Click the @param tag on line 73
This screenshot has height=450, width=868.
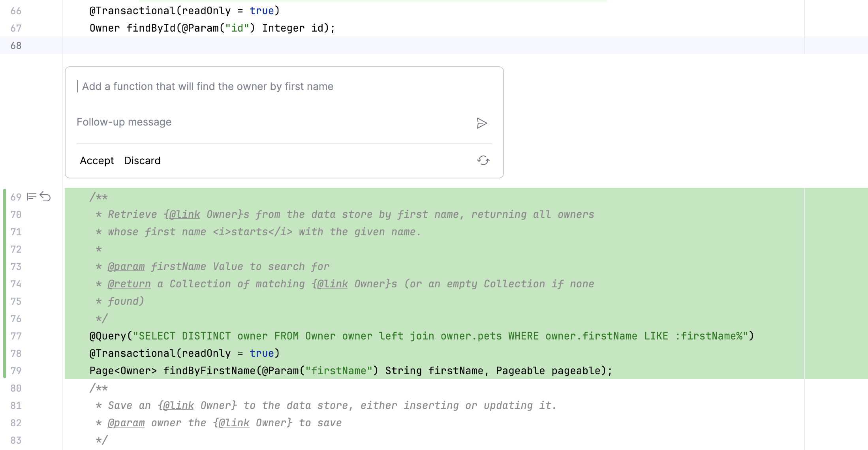(x=126, y=266)
